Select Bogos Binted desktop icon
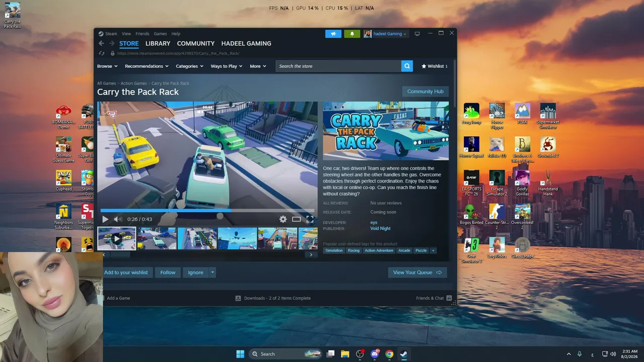Image resolution: width=644 pixels, height=362 pixels. (471, 214)
